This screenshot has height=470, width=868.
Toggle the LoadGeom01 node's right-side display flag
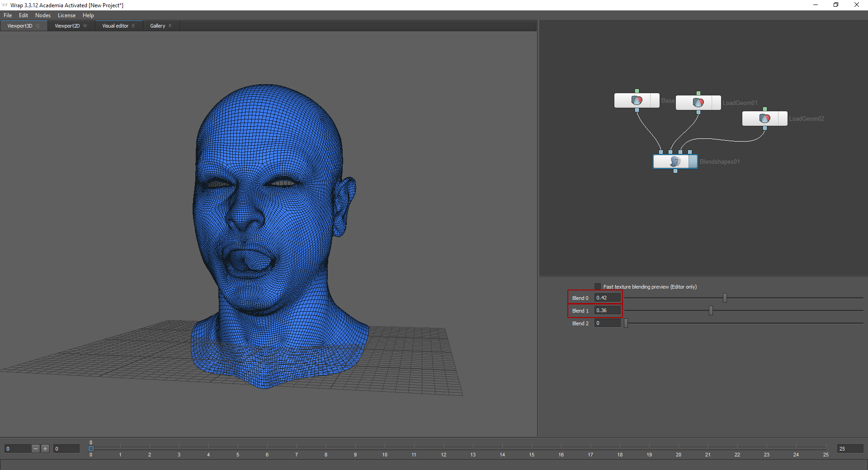716,103
